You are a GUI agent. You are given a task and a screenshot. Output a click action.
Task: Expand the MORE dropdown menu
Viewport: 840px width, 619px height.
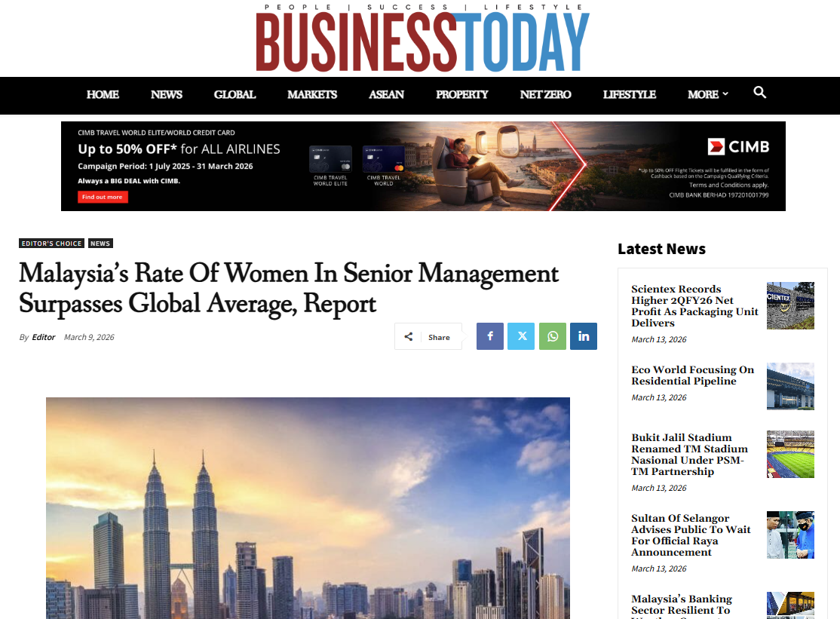pos(707,94)
